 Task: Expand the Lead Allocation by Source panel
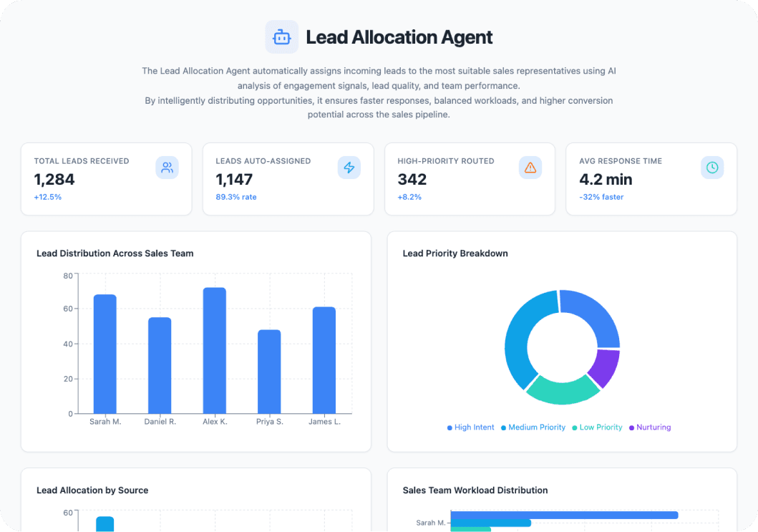click(x=92, y=490)
